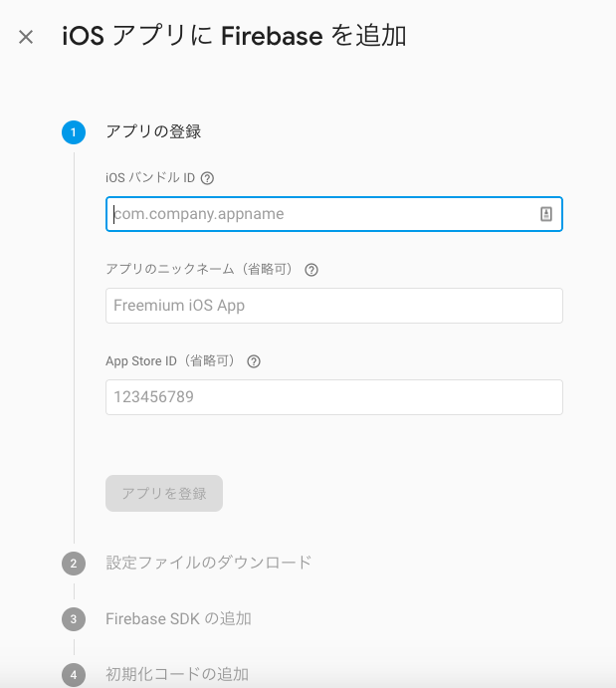Open help for アプリのニックネーム
This screenshot has width=616, height=688.
tap(311, 270)
